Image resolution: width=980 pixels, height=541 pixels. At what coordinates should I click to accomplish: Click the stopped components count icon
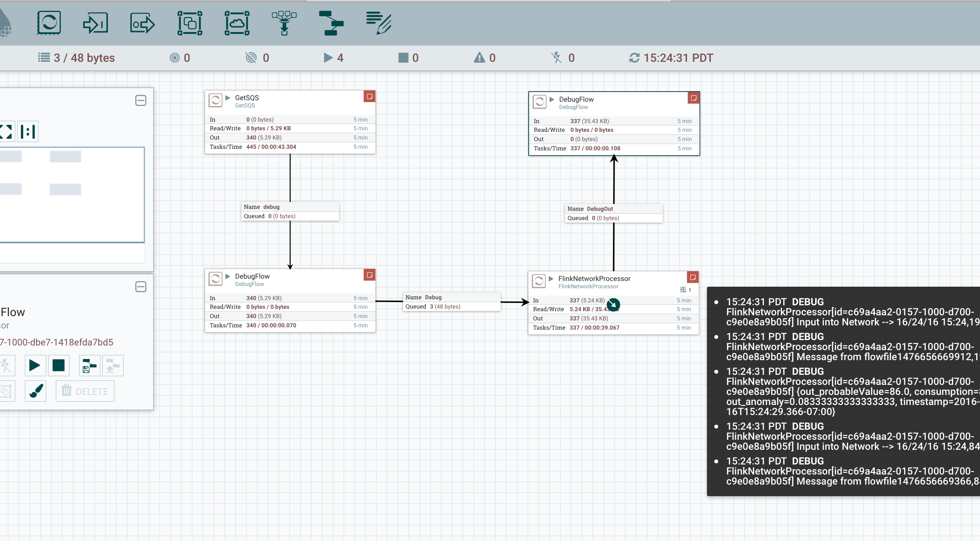(x=403, y=58)
